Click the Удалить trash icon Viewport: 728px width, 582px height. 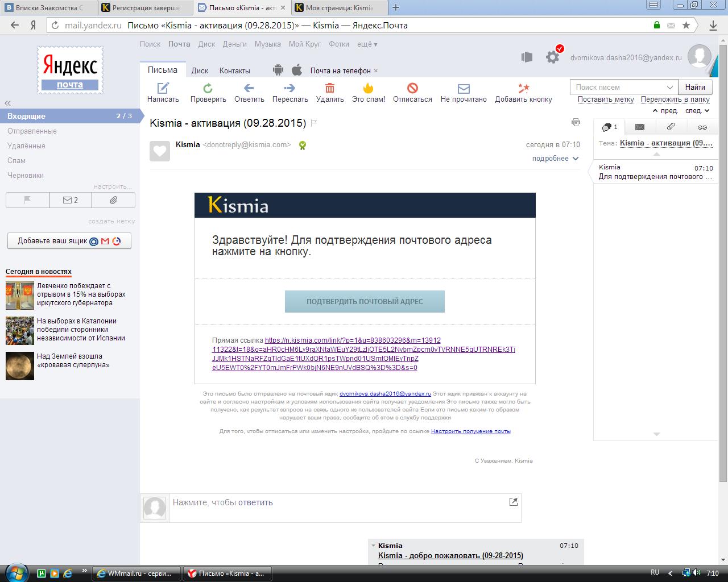330,88
